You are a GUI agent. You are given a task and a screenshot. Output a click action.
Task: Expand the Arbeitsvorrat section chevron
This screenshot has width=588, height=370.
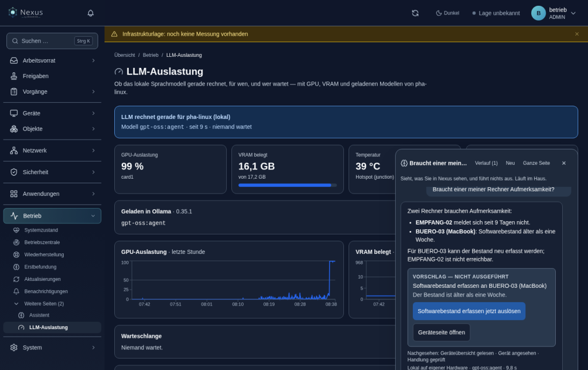(x=94, y=60)
